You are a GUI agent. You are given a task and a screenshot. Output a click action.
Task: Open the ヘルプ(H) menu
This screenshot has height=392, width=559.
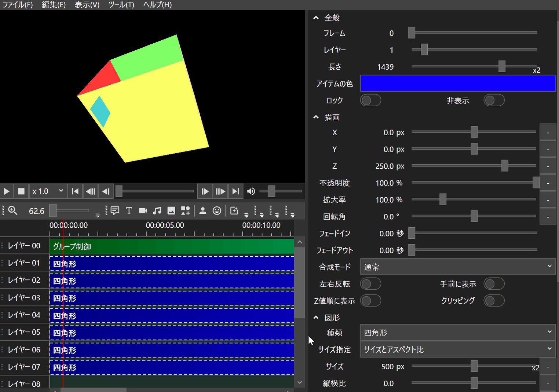[x=157, y=5]
